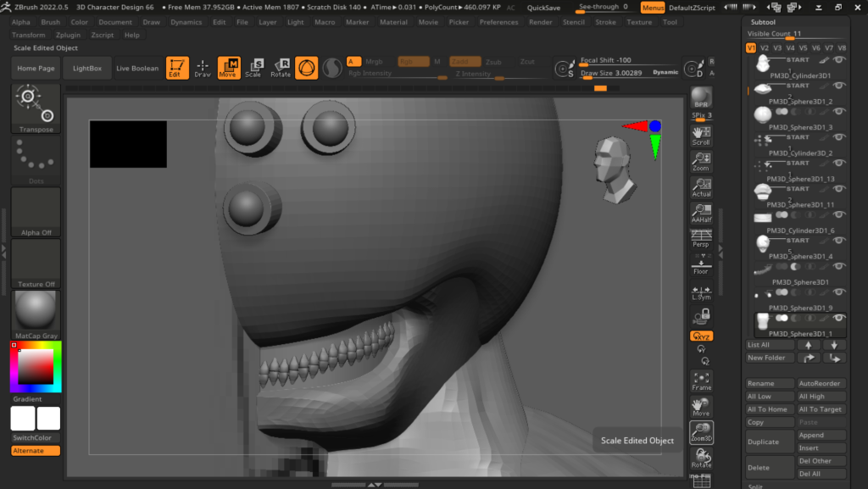
Task: Click the BPR render button
Action: (701, 97)
